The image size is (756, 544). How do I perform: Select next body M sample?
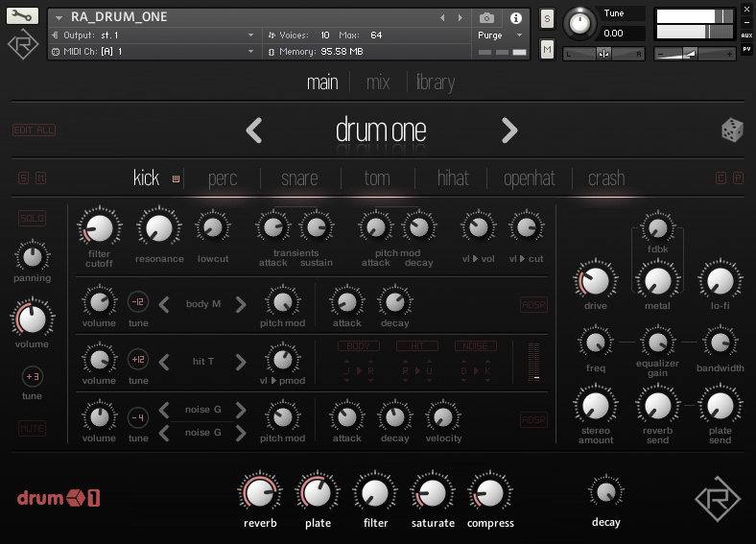pyautogui.click(x=241, y=304)
